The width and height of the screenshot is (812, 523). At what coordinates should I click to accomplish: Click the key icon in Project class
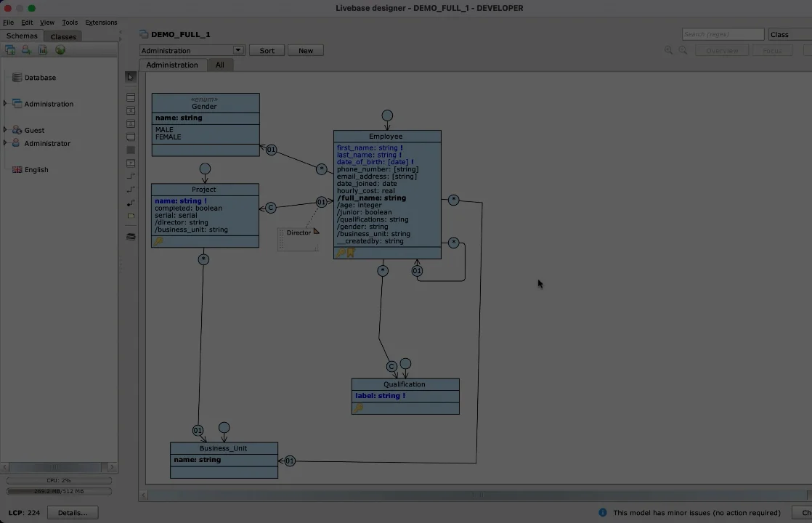(158, 241)
